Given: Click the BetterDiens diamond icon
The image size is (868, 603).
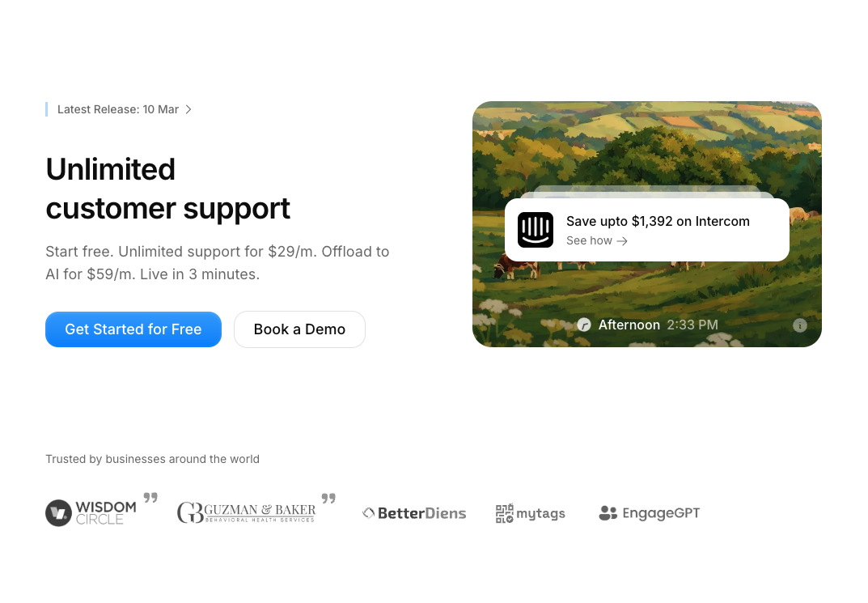Looking at the screenshot, I should click(369, 513).
